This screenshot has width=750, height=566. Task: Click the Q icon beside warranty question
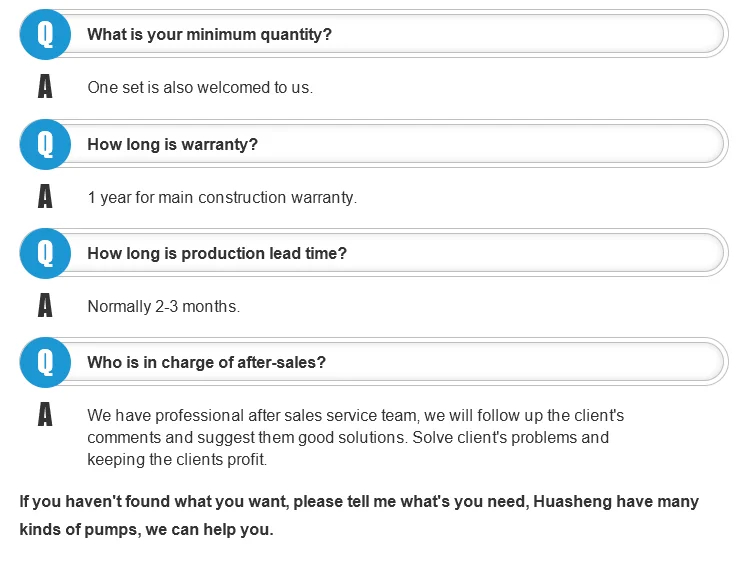pos(45,144)
